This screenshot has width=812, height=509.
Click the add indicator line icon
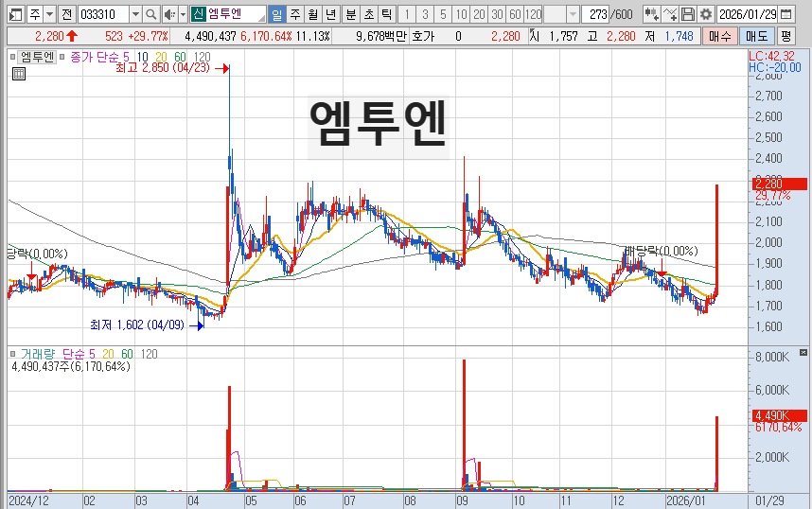click(x=670, y=14)
